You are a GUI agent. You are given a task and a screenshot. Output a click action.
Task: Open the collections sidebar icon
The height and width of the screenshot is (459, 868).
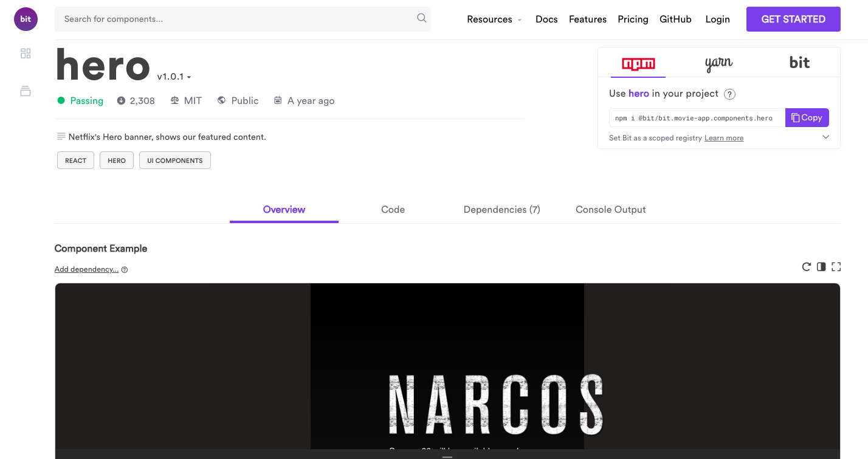tap(26, 91)
